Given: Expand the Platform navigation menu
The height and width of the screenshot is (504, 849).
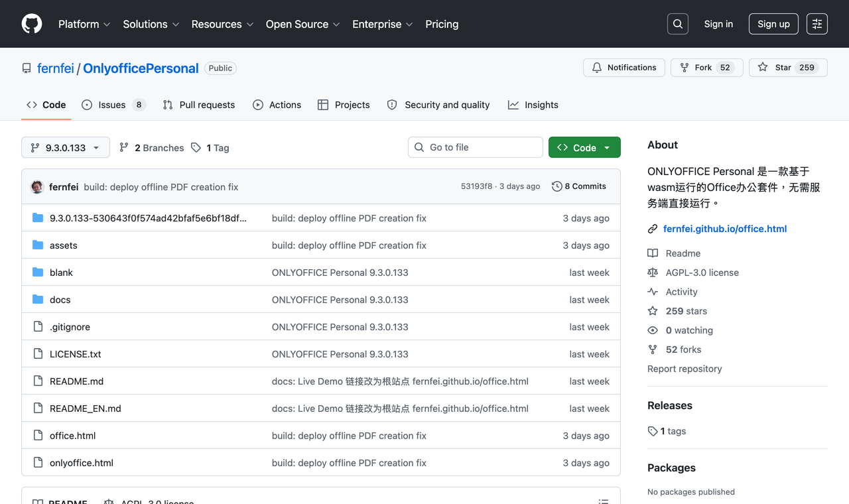Looking at the screenshot, I should [x=84, y=24].
